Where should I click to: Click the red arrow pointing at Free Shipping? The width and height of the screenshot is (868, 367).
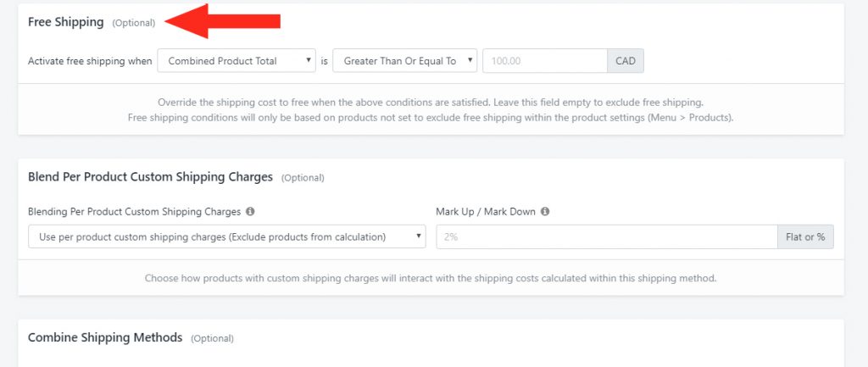point(223,21)
